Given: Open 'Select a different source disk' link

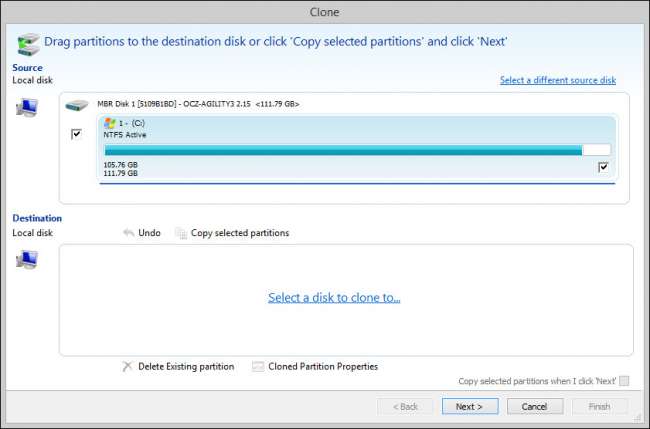Looking at the screenshot, I should [x=557, y=80].
